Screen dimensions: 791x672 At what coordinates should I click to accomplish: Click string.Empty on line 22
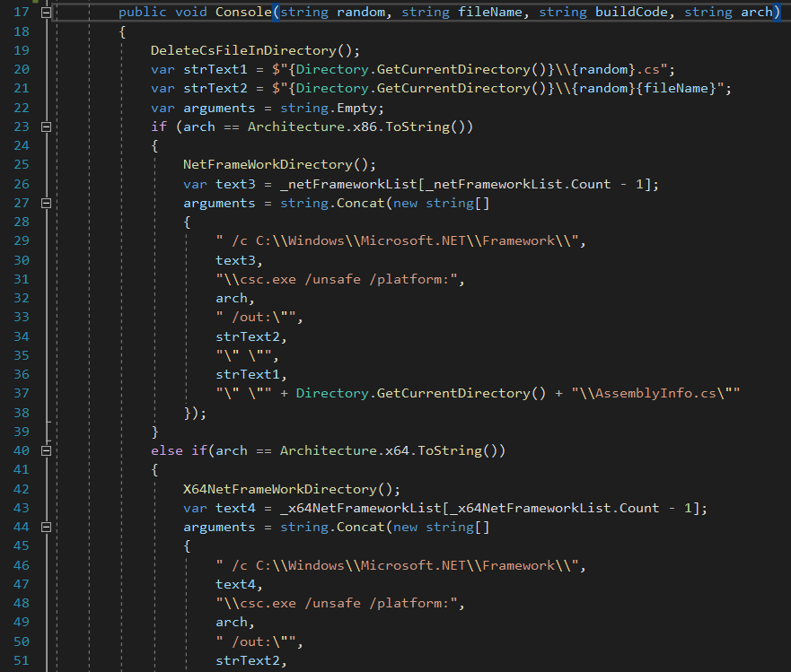329,108
